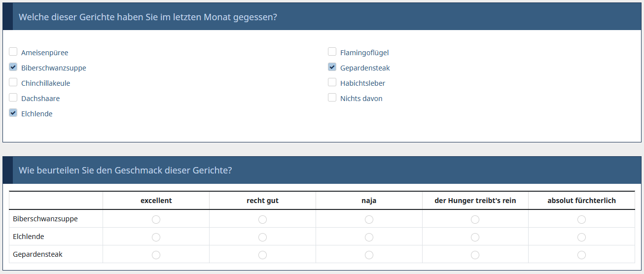Select absolut fürchterlich for Gepardensteak
The height and width of the screenshot is (274, 644).
click(x=582, y=255)
